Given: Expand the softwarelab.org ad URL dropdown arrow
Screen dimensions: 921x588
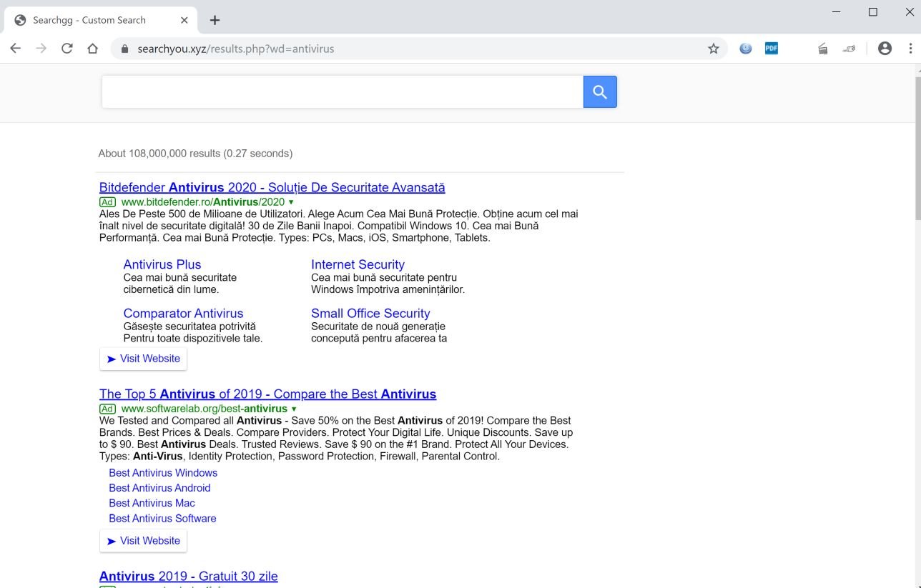Looking at the screenshot, I should click(294, 409).
